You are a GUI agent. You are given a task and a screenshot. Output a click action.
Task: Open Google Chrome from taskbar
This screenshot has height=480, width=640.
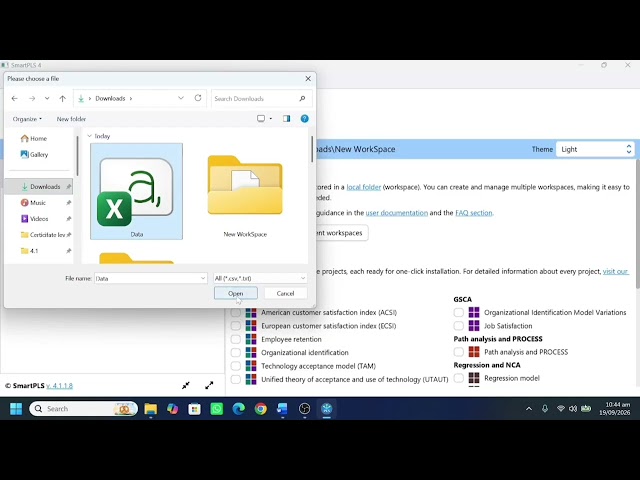(261, 409)
